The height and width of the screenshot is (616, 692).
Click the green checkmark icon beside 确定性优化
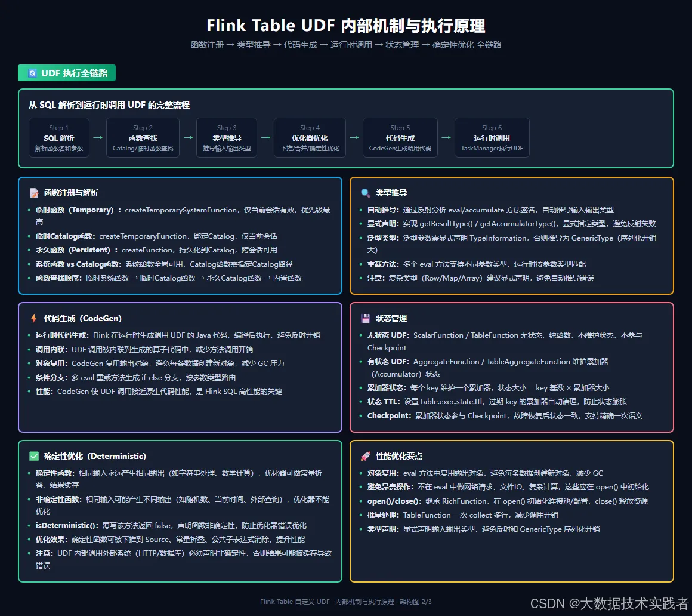click(34, 456)
